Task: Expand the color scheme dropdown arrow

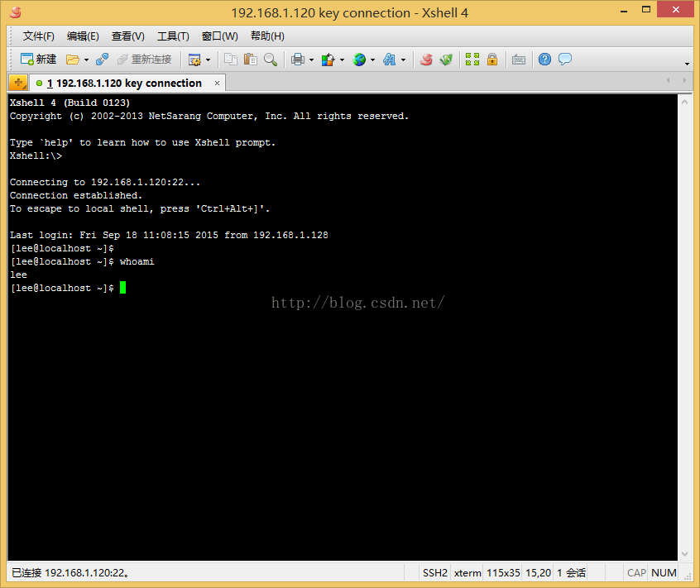Action: point(343,60)
